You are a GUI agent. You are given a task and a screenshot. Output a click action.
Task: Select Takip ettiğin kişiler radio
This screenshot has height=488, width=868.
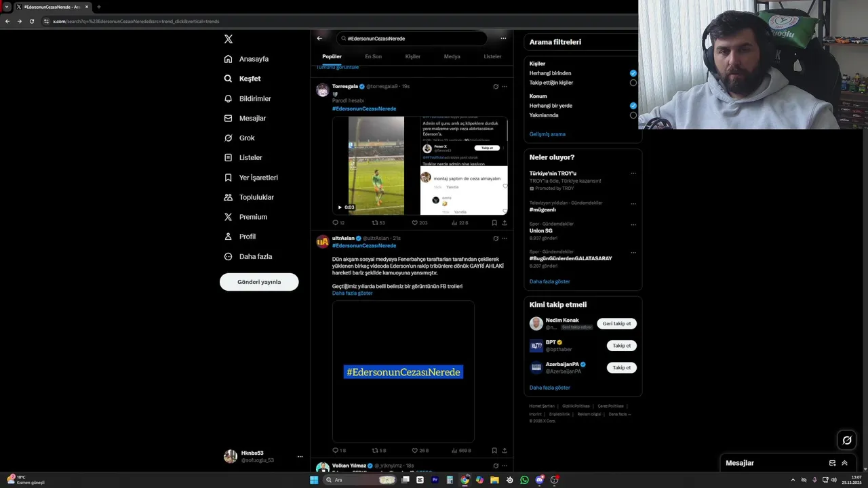[633, 83]
